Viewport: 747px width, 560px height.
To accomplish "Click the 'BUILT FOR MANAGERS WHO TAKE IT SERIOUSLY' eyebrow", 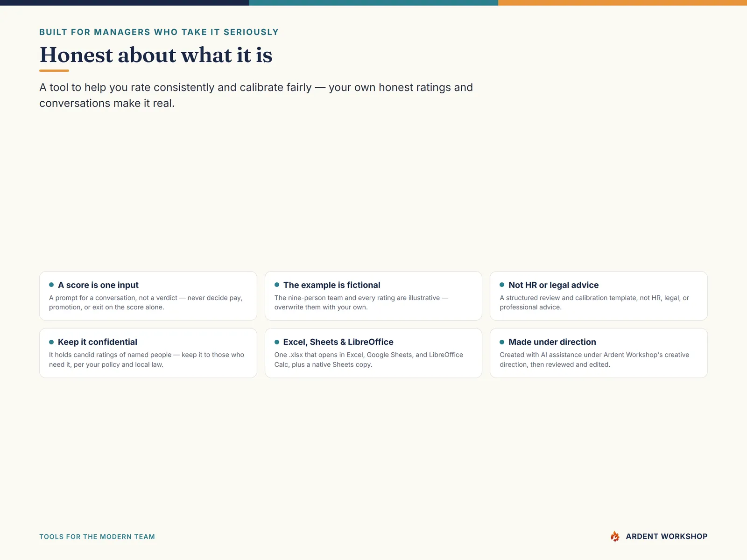I will tap(159, 32).
